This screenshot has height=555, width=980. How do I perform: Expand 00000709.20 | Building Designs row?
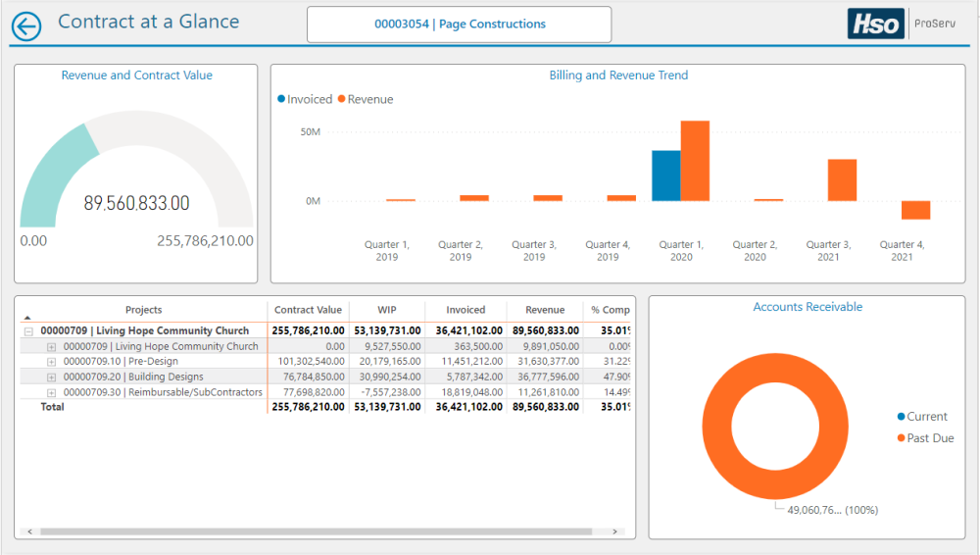(51, 378)
